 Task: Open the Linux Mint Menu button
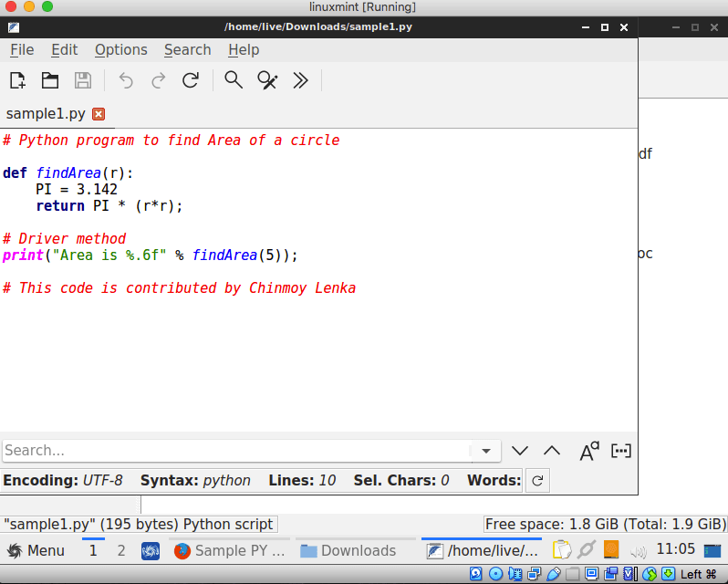click(x=36, y=550)
